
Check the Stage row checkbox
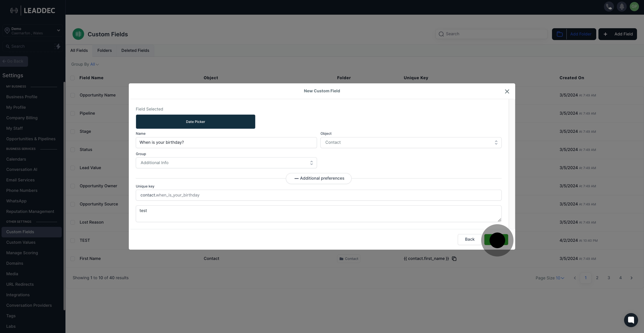coord(73,131)
